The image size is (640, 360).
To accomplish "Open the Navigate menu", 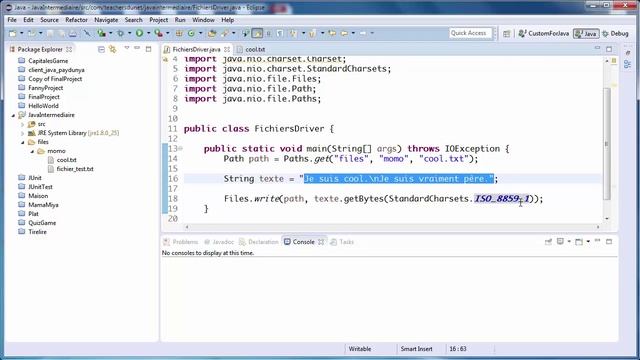I will click(x=106, y=20).
